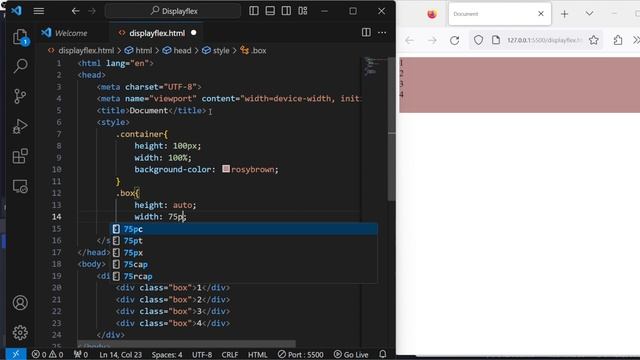The height and width of the screenshot is (360, 640).
Task: Open the Extensions view
Action: pos(20,156)
